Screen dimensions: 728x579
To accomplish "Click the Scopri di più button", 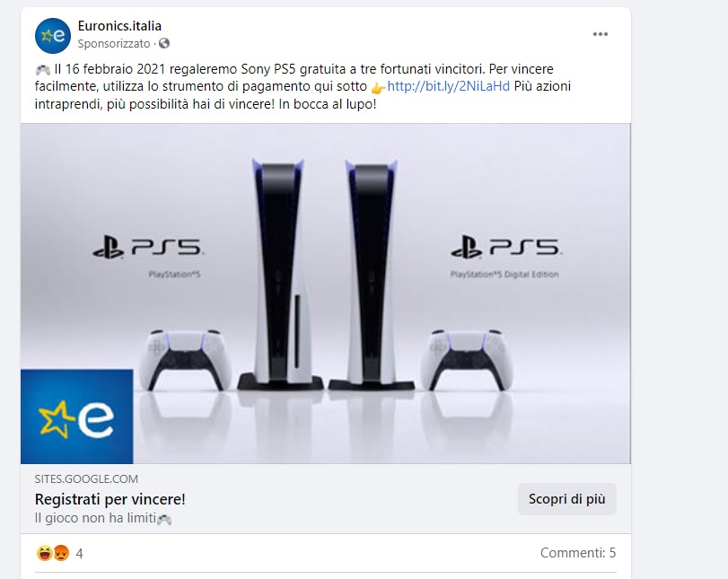I will pyautogui.click(x=567, y=499).
